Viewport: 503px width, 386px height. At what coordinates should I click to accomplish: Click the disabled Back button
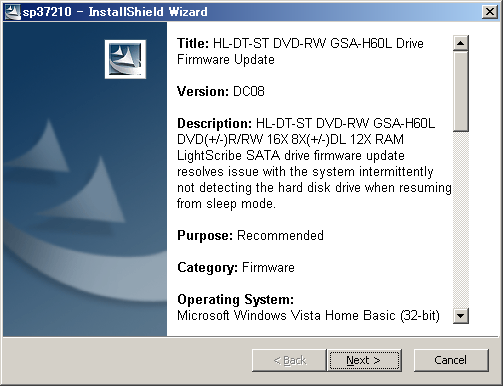point(289,360)
